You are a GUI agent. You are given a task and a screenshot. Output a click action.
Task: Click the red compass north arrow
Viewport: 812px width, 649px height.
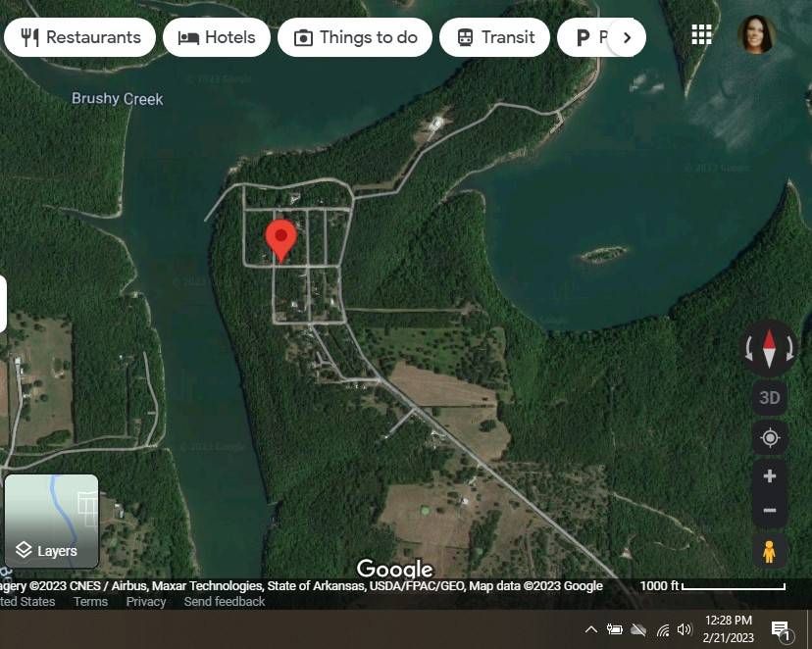click(x=769, y=342)
